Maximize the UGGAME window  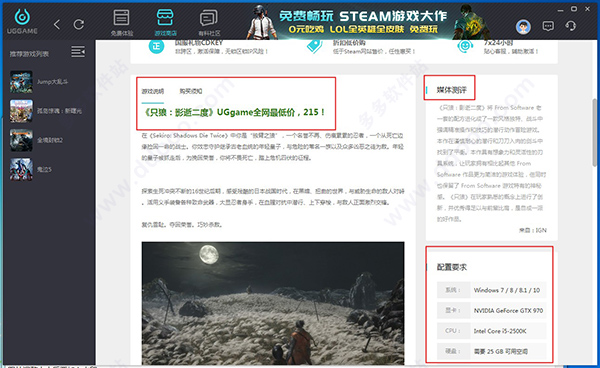click(574, 9)
